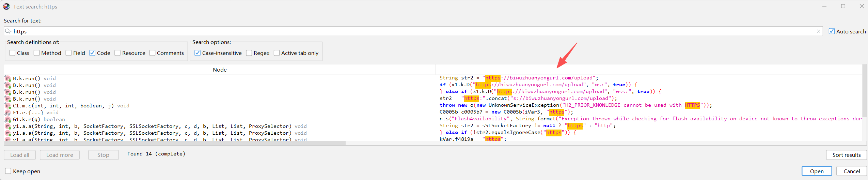
Task: Uncheck the Auto search checkbox
Action: click(832, 31)
